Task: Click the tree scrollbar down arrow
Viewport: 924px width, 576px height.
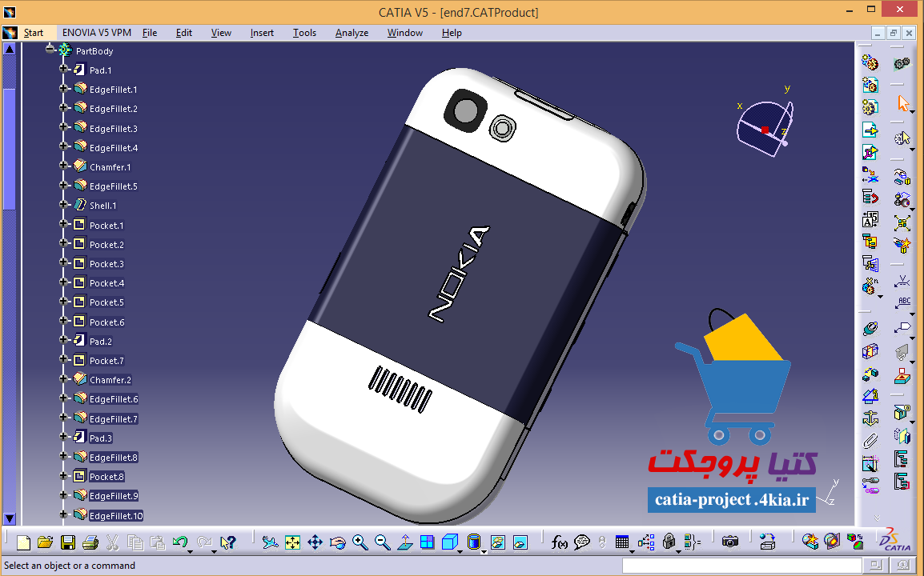Action: pos(10,519)
